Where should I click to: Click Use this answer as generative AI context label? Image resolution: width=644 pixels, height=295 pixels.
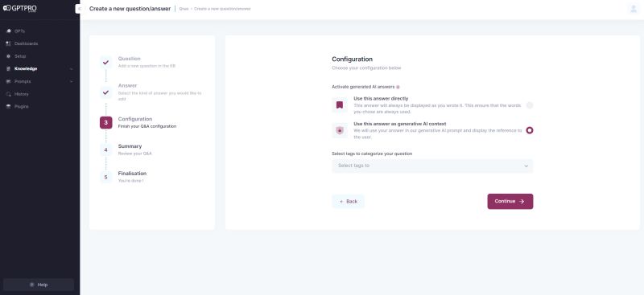399,124
